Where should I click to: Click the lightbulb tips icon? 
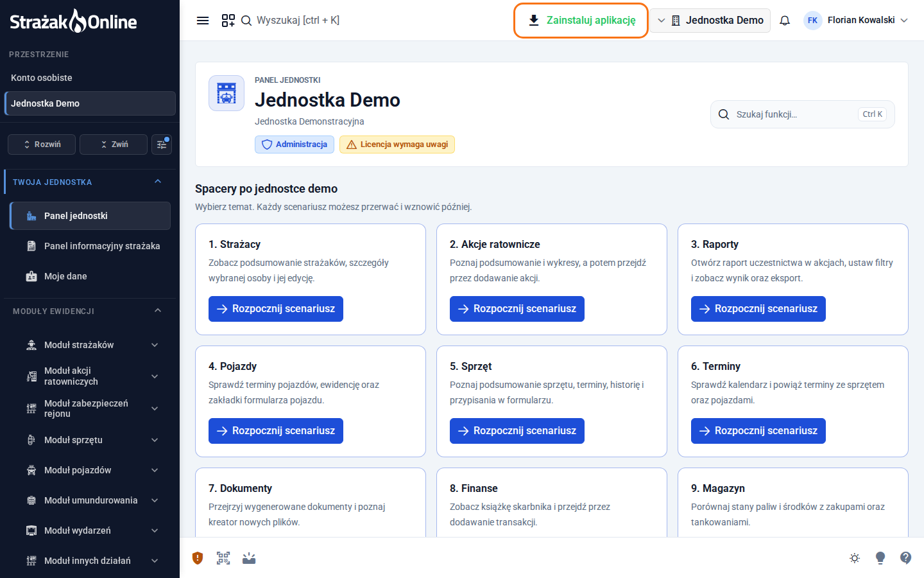880,558
